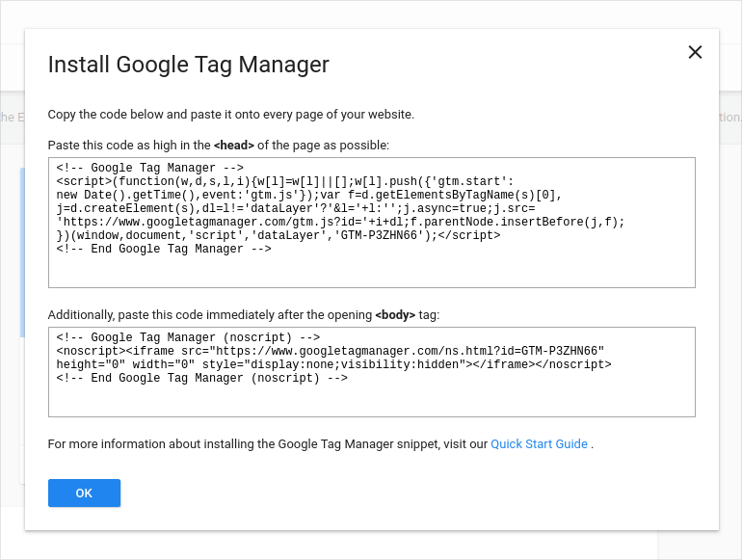This screenshot has height=560, width=742.
Task: Click the '<!-- End Google Tag Manager (noscript) -->' line
Action: pos(202,378)
